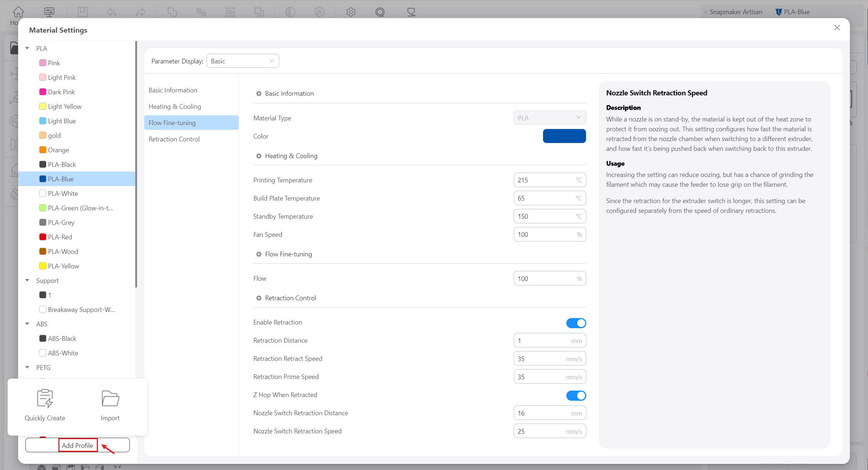This screenshot has height=470, width=868.
Task: Click the Group objects icon in toolbar
Action: 230,12
